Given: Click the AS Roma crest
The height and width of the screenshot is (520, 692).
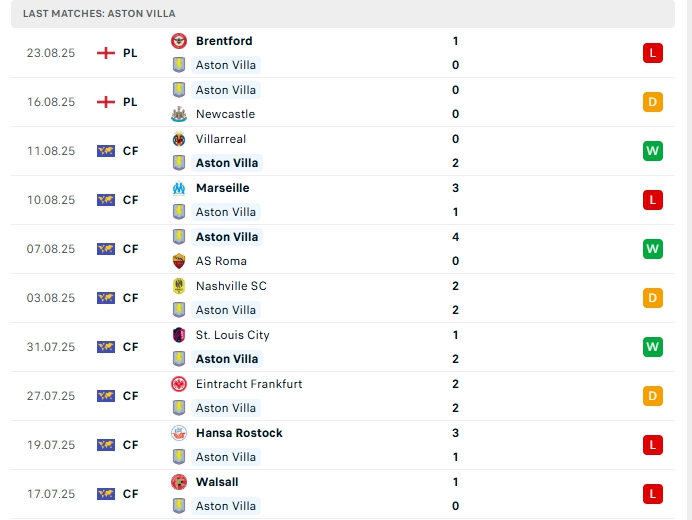Looking at the screenshot, I should click(x=179, y=261).
